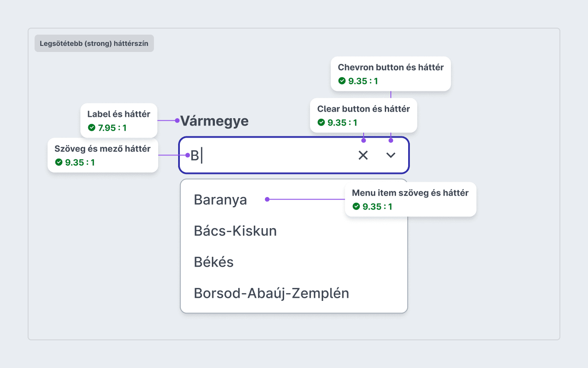Click green checkmark in Label és háttér callout

coord(92,128)
